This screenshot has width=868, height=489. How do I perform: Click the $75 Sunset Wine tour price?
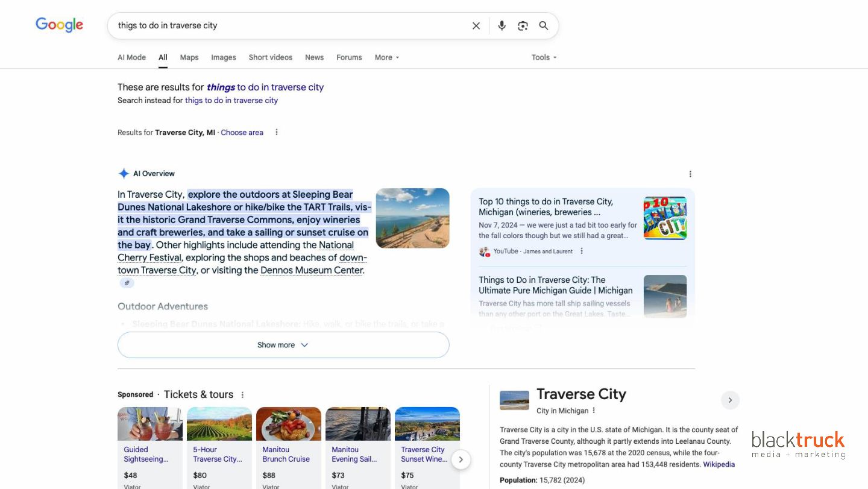coord(408,475)
